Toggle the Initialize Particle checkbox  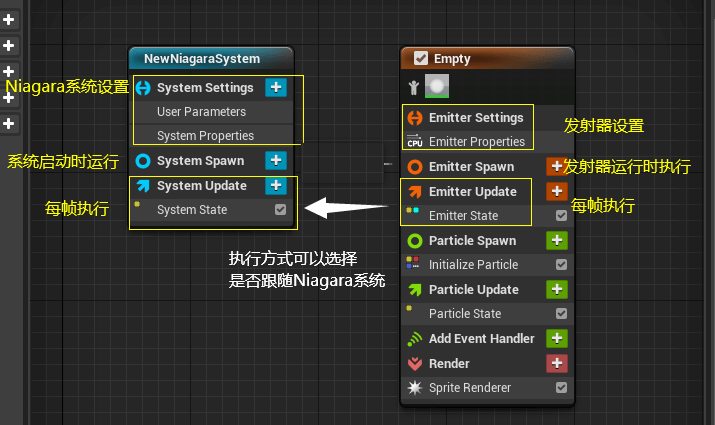point(561,264)
